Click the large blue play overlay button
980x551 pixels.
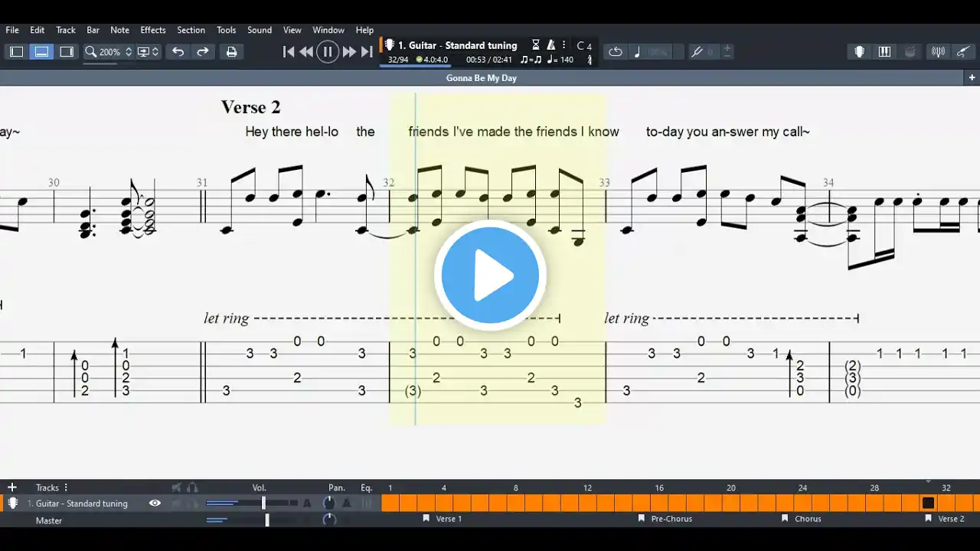click(490, 275)
